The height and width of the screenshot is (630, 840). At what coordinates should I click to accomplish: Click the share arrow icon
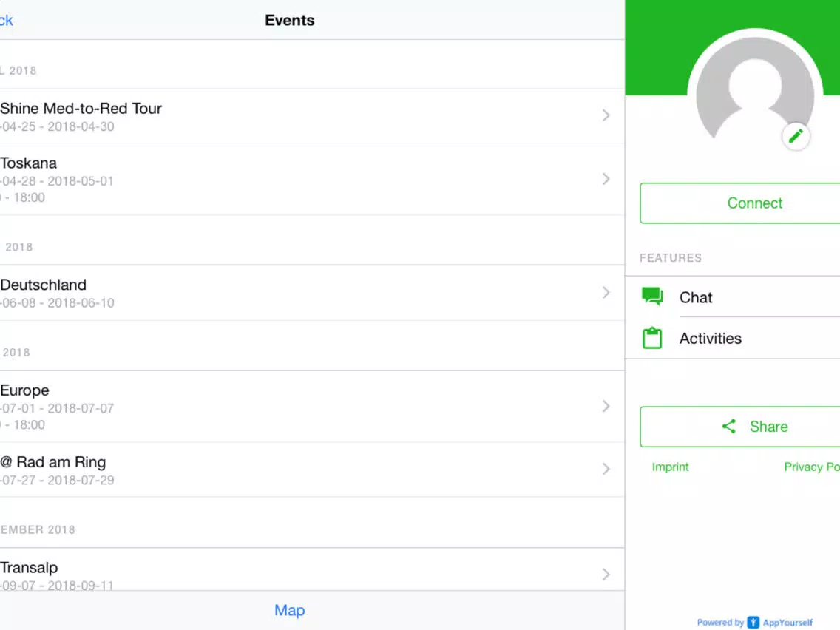[728, 427]
